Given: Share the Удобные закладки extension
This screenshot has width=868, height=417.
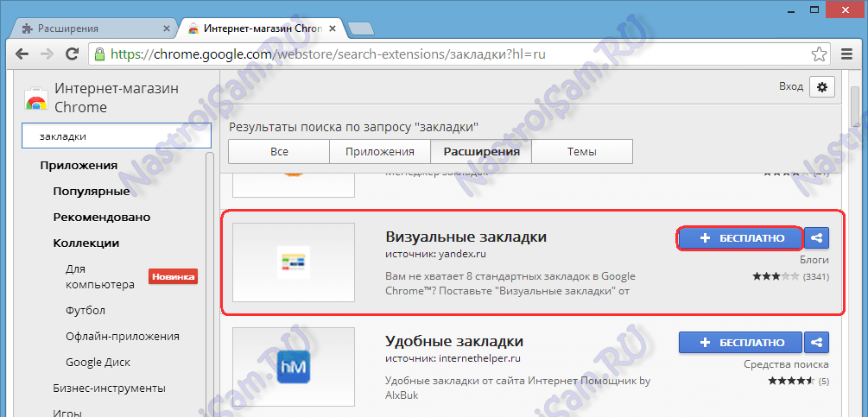Looking at the screenshot, I should click(816, 342).
